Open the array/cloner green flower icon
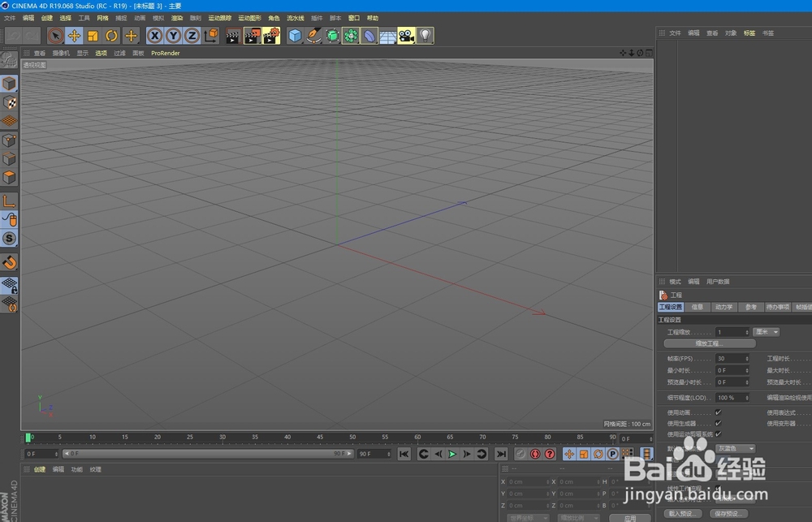812x522 pixels. (x=351, y=36)
